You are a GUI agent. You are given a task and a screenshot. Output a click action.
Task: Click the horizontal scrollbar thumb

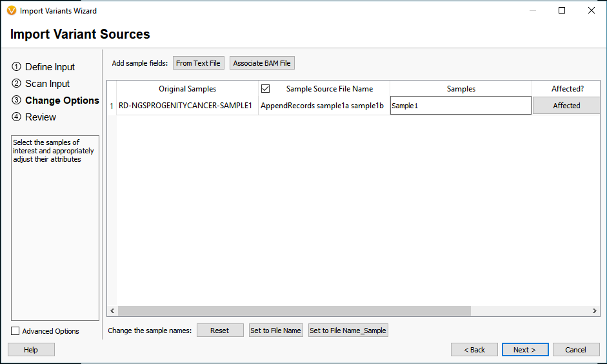pyautogui.click(x=294, y=311)
